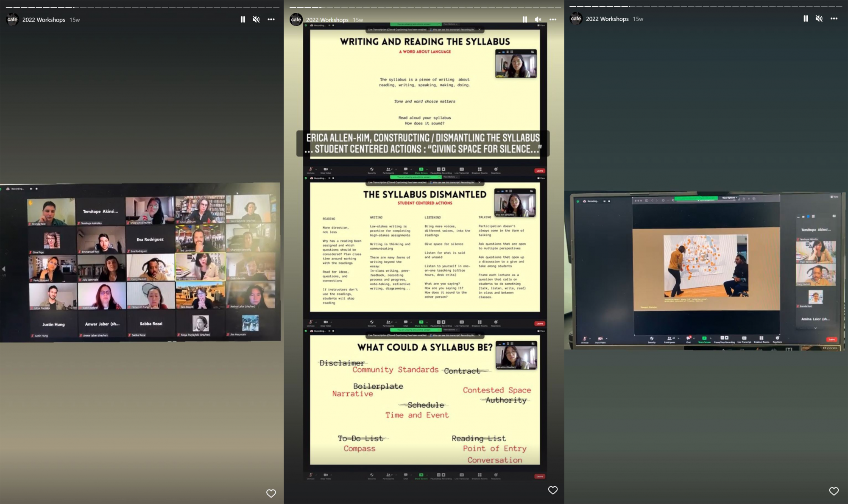
Task: Click left story cafe profile avatar
Action: point(12,19)
